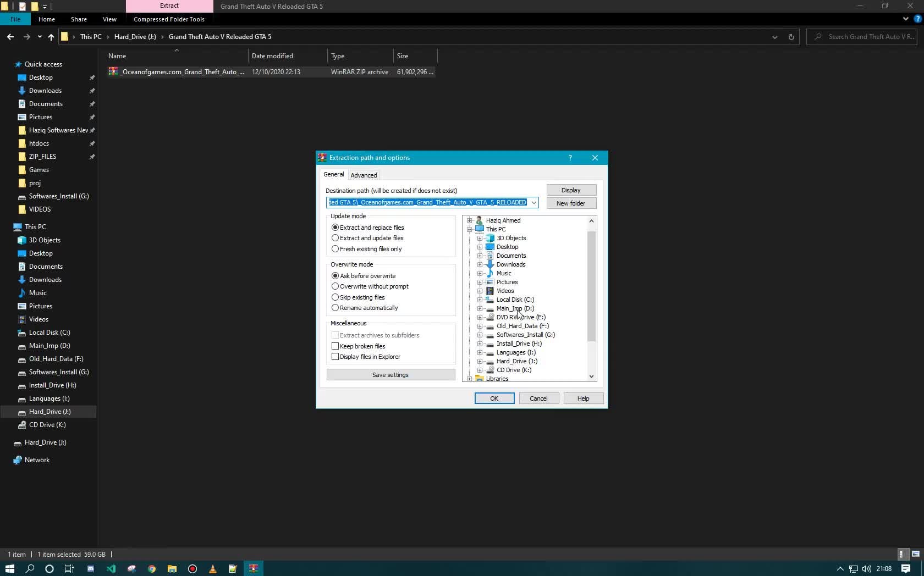Select Videos folder in dialog tree

[505, 291]
